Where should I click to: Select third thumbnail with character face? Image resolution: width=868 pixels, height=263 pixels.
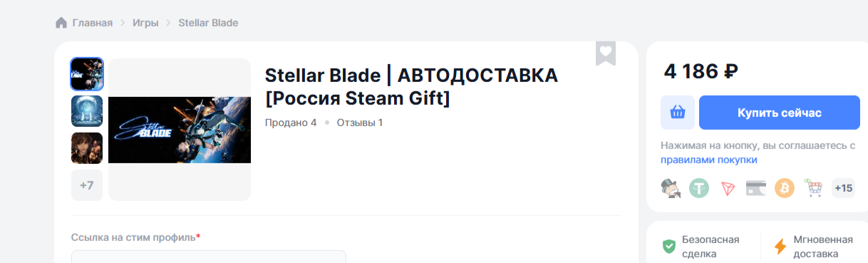[87, 148]
